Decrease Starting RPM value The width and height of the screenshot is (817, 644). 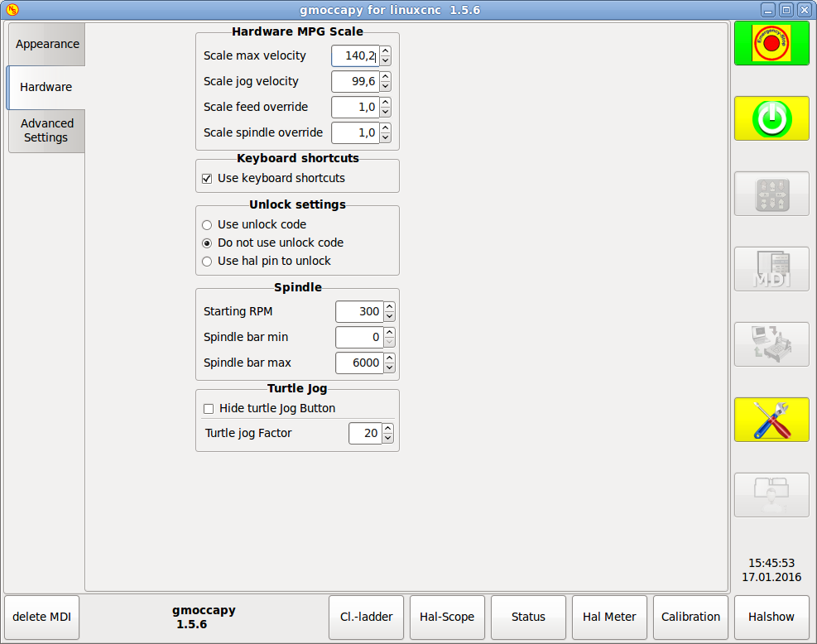click(x=389, y=316)
